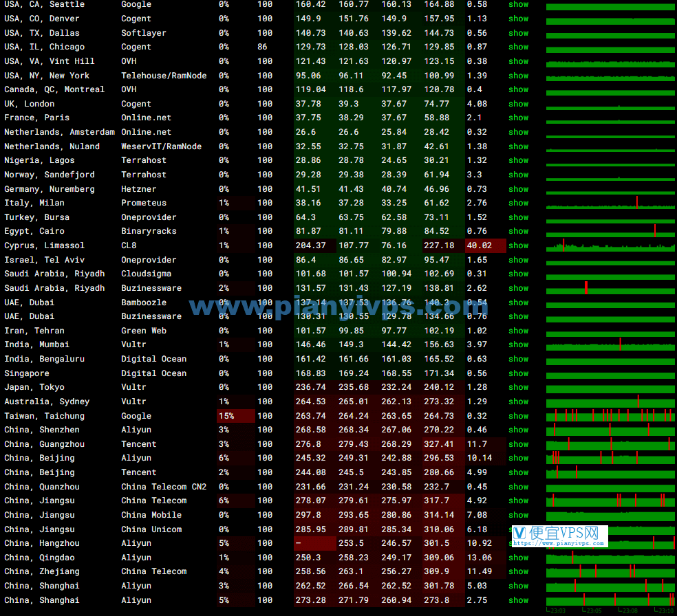
Task: Click 'show' in the New York Telehouse/RamNode row
Action: [518, 76]
